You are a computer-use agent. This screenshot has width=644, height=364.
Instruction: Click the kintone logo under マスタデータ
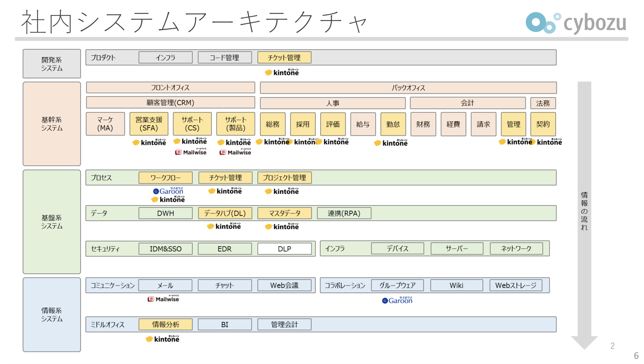click(x=282, y=226)
